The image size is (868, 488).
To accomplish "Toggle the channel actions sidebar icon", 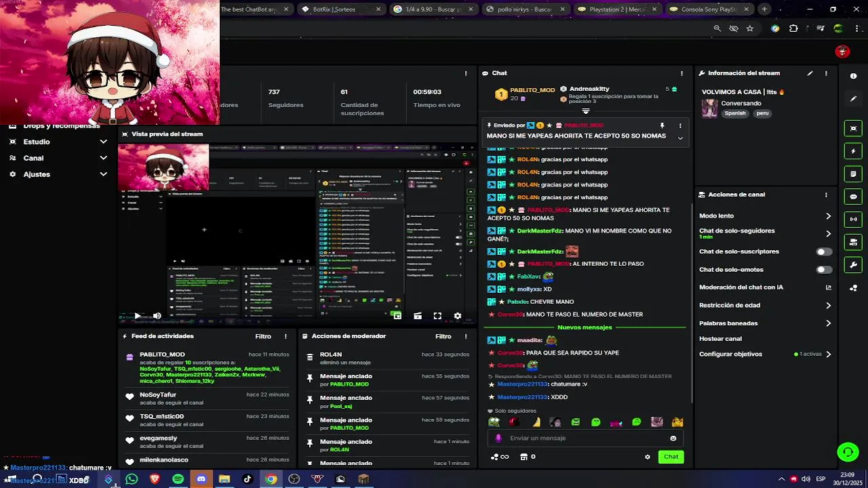I will (853, 242).
